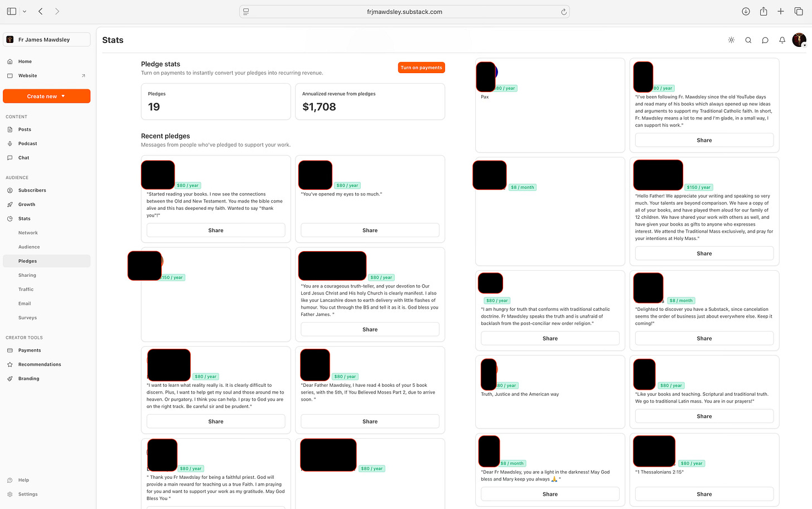Click the $150 / year badge above 'Hello Father'
Image resolution: width=812 pixels, height=509 pixels.
point(698,188)
